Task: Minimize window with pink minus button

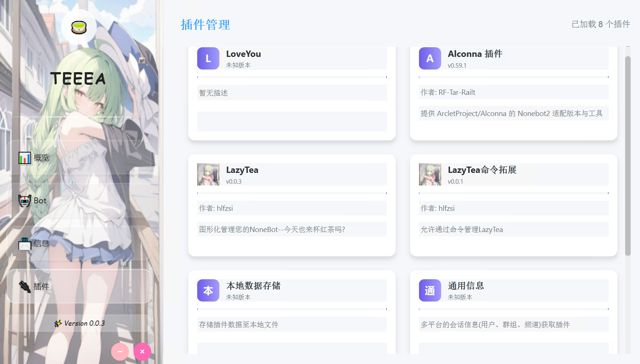Action: click(x=120, y=351)
